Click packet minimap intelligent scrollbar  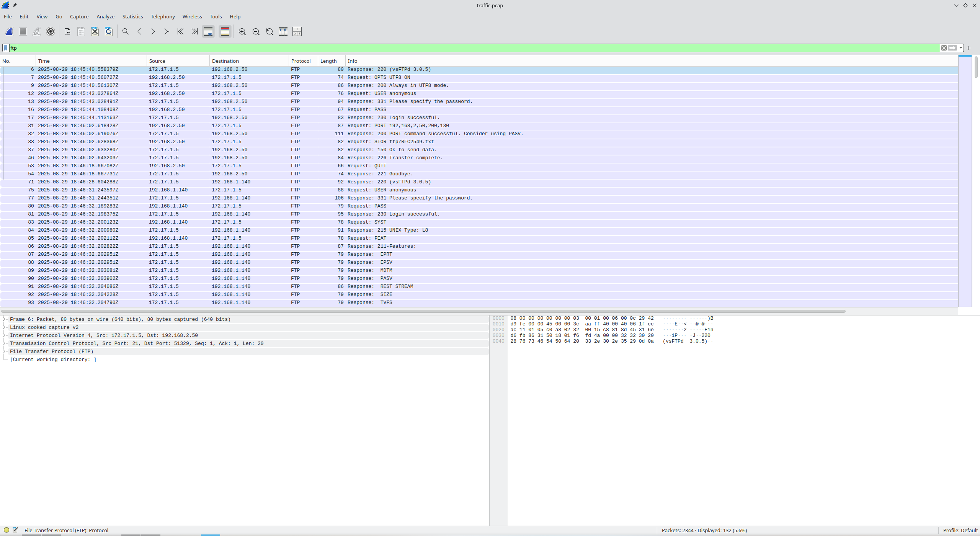[965, 181]
